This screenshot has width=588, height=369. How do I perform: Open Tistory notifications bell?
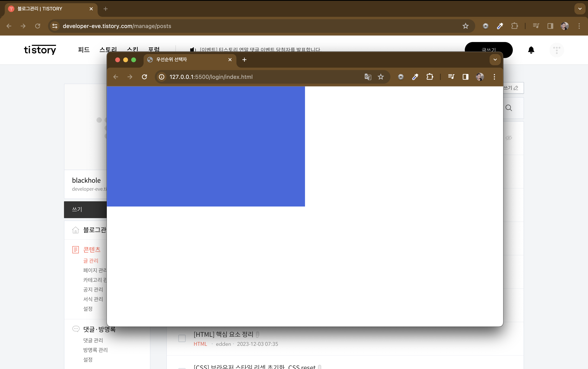(x=531, y=50)
